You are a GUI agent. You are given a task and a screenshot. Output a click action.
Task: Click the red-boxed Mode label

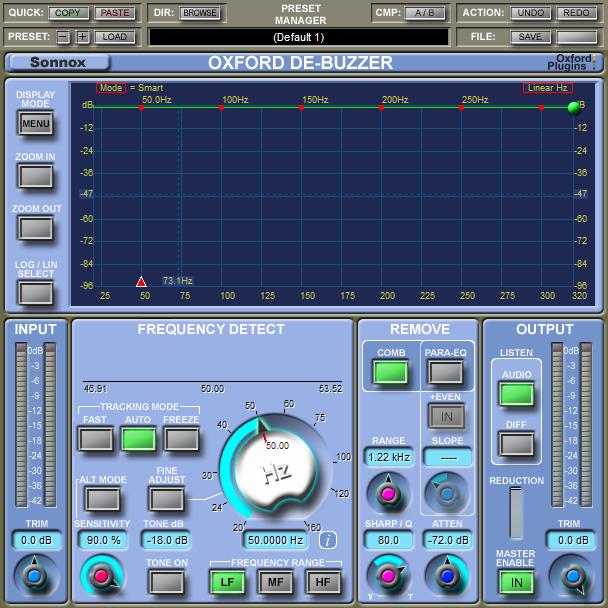pyautogui.click(x=111, y=88)
